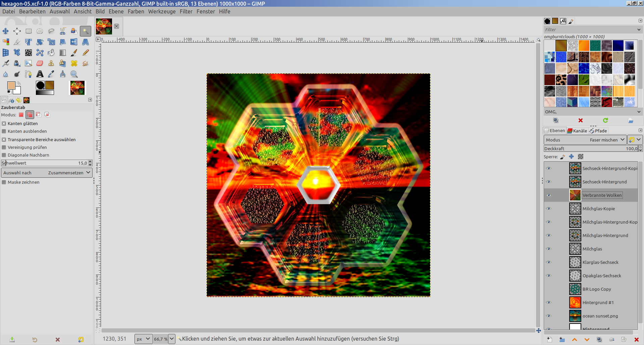Enable the Maske zeichnen checkbox

4,182
